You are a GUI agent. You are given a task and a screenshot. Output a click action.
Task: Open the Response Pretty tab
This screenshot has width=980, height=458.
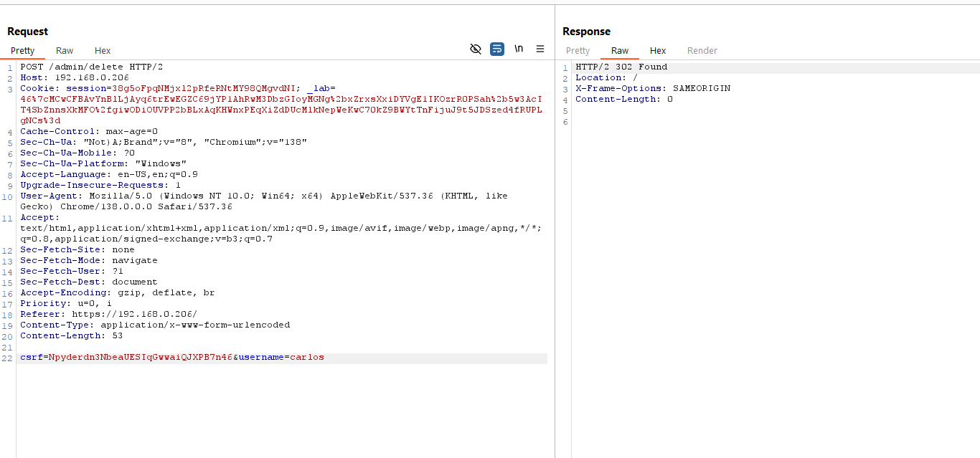click(x=578, y=51)
